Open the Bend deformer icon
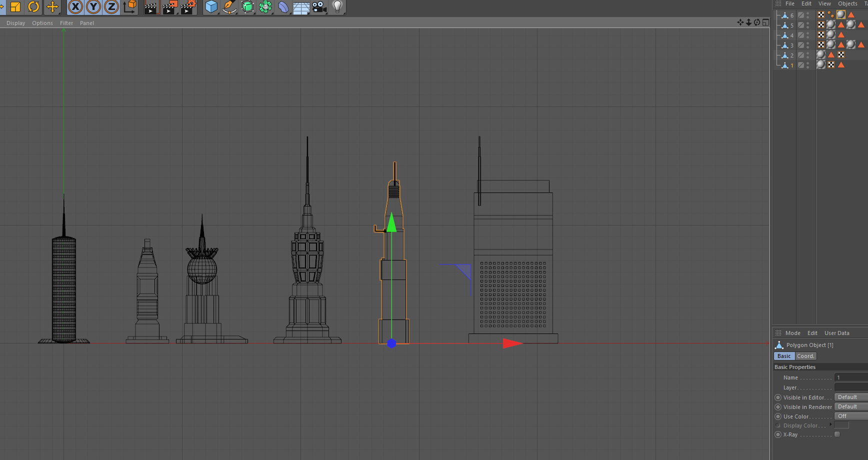 pyautogui.click(x=283, y=7)
